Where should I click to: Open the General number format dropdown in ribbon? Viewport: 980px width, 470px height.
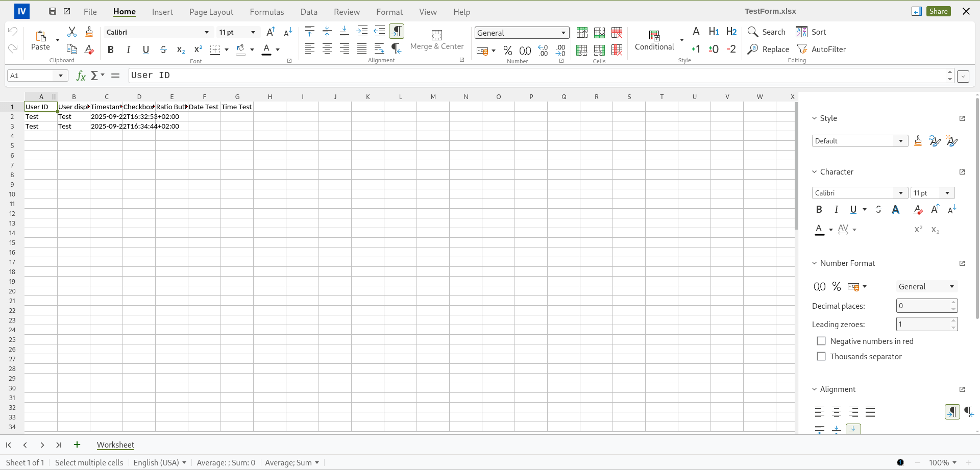point(563,33)
